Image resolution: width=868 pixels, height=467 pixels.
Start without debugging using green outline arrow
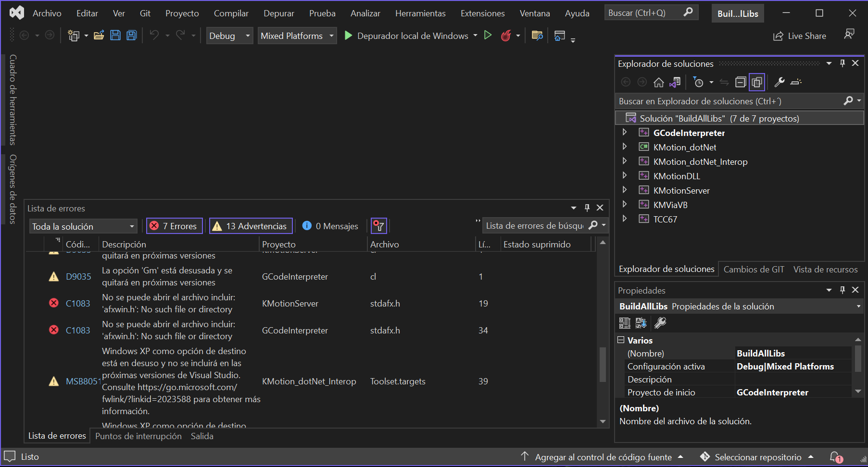488,36
